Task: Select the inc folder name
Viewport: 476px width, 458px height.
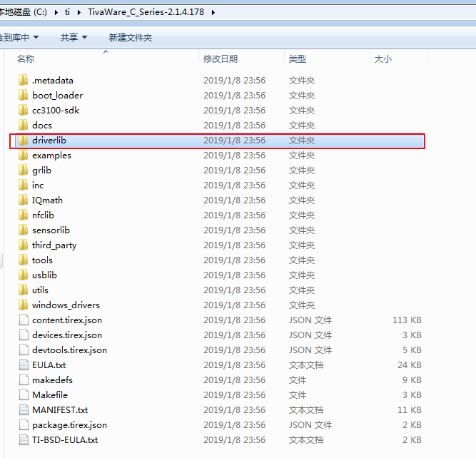Action: [x=38, y=185]
